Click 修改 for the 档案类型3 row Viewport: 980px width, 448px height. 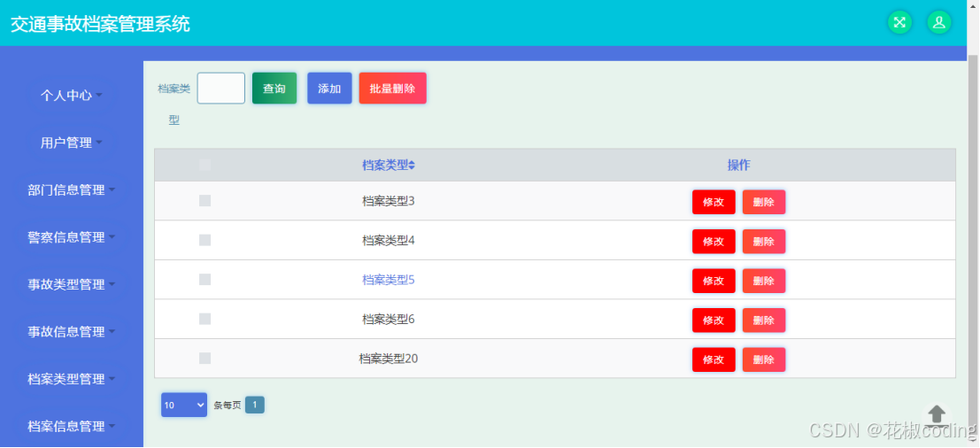pos(714,202)
